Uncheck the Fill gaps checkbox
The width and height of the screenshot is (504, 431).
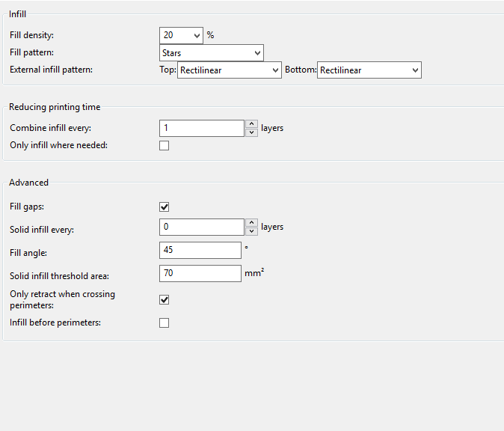(164, 207)
